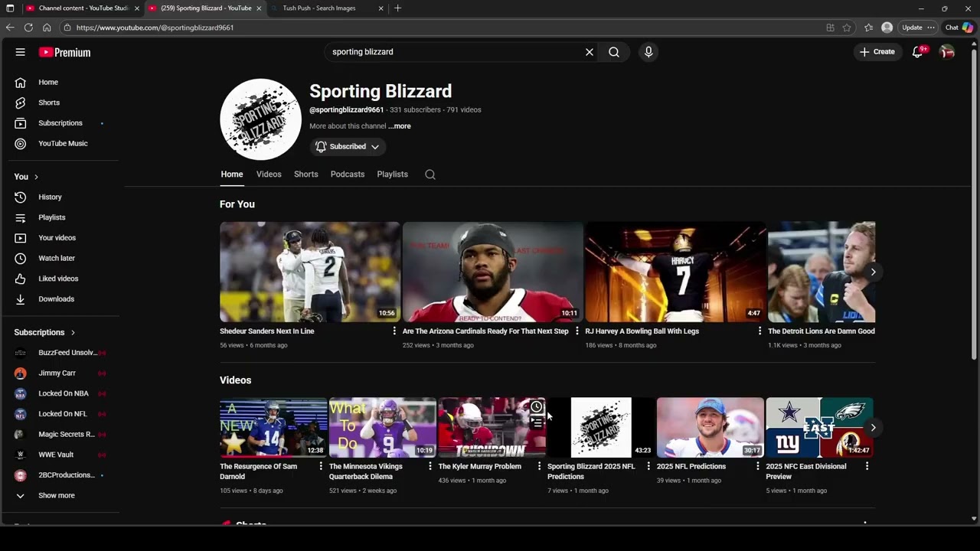Open 2025 NFL Predictions video title
This screenshot has height=551, width=980.
tap(691, 467)
